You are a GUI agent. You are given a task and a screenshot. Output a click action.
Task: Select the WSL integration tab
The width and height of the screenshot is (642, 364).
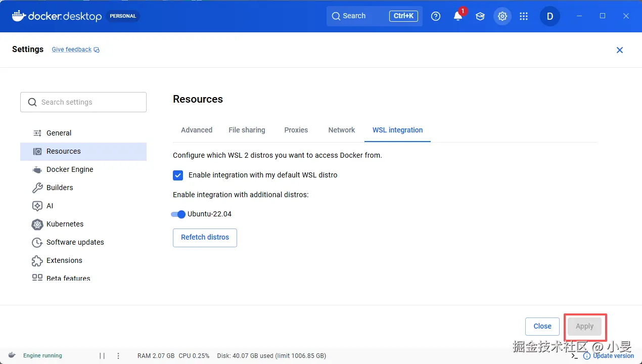pos(397,130)
